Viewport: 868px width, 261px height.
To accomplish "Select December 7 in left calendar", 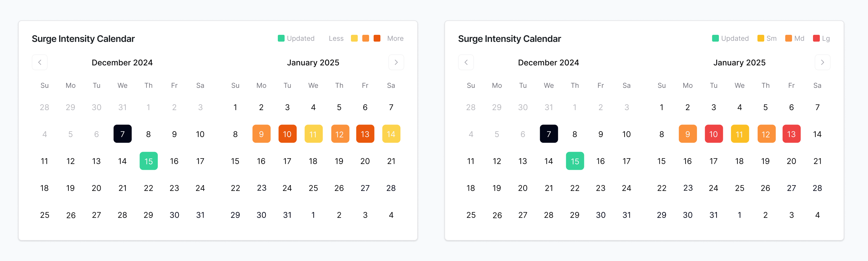I will point(122,134).
